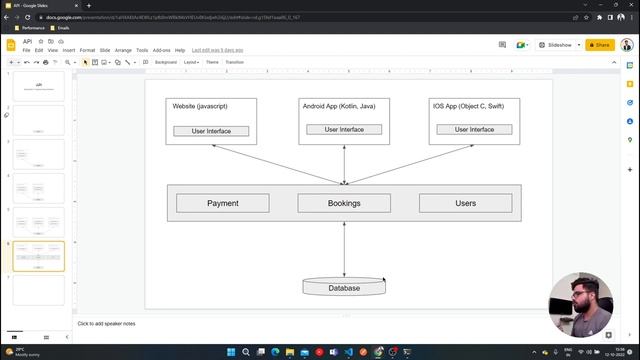Expand the new slide layout dropdown arrow
640x360 pixels.
coord(18,62)
